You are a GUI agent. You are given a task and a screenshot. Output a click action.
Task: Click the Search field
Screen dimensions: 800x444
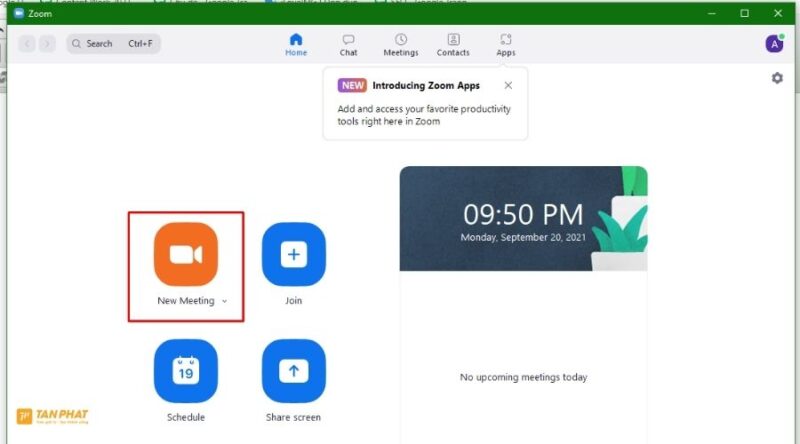point(113,44)
